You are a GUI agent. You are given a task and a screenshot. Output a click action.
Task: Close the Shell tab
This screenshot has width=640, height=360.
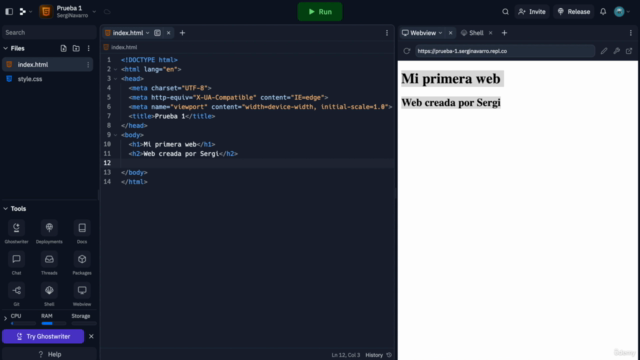point(490,33)
